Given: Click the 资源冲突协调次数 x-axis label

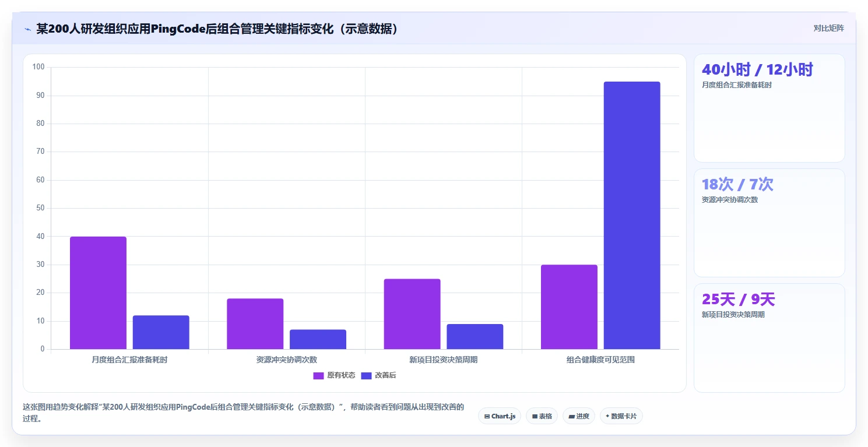Looking at the screenshot, I should (286, 360).
